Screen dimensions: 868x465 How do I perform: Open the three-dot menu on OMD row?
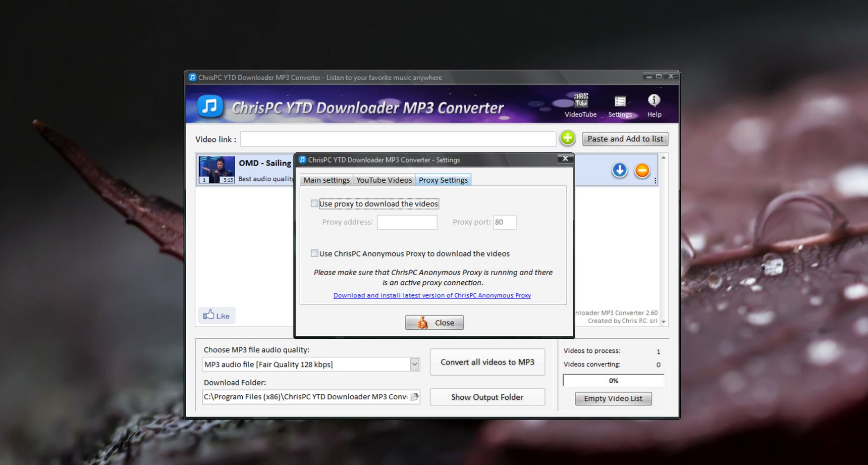pos(655,181)
